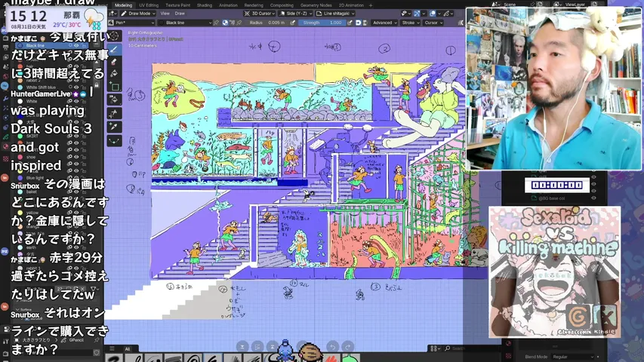644x362 pixels.
Task: Toggle lock on the White layer
Action: [84, 101]
